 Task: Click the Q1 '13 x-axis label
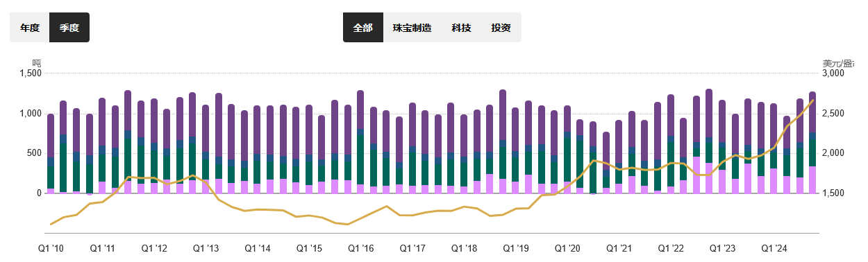(206, 248)
